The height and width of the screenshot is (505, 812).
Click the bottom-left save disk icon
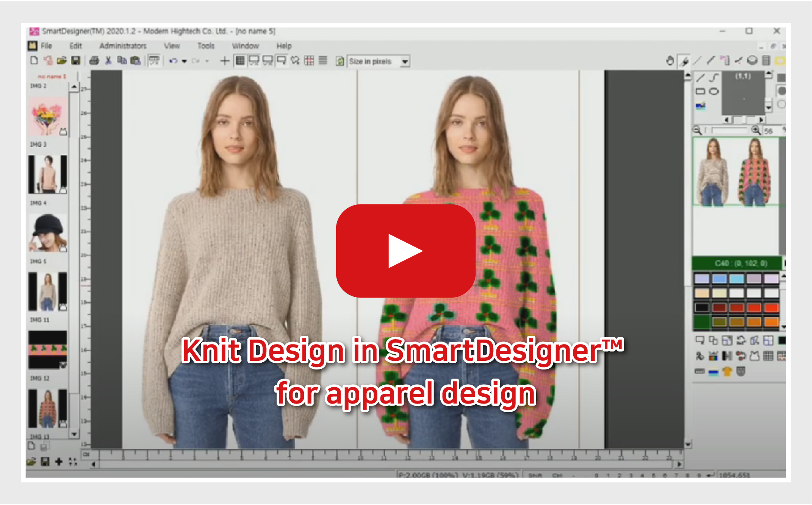point(45,461)
